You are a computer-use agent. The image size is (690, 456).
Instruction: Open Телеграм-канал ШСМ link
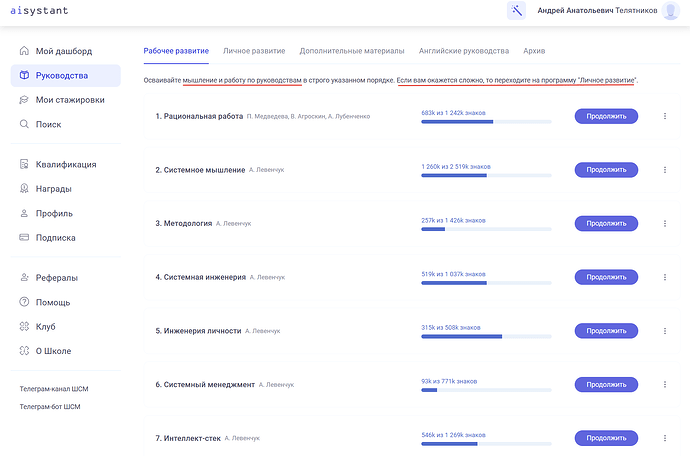point(54,389)
